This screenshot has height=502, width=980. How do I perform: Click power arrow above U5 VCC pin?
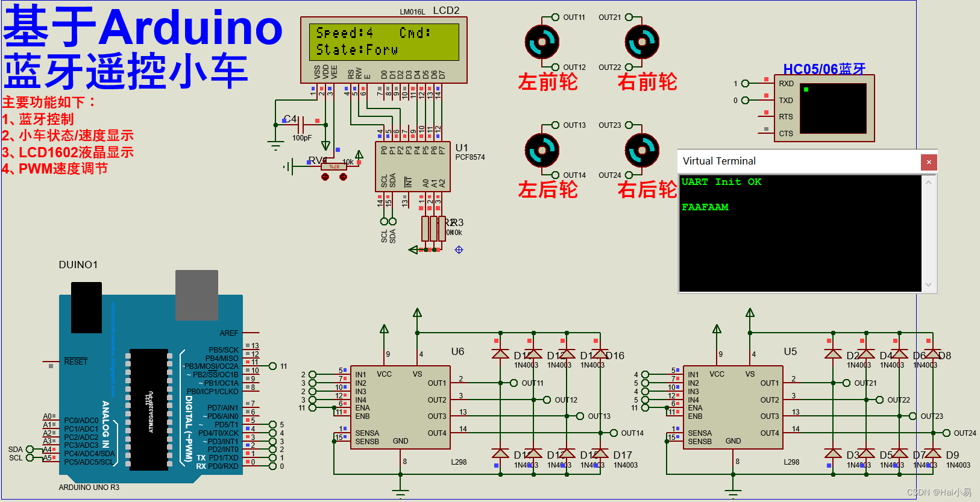point(717,329)
